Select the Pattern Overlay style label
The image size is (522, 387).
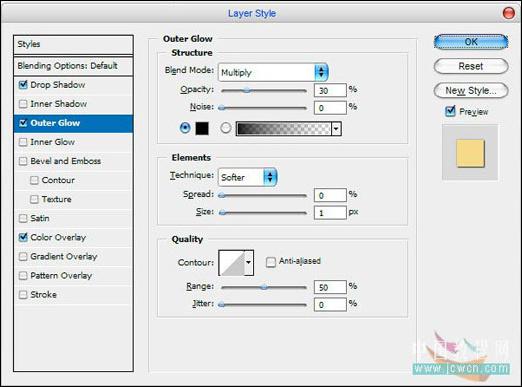[x=61, y=276]
